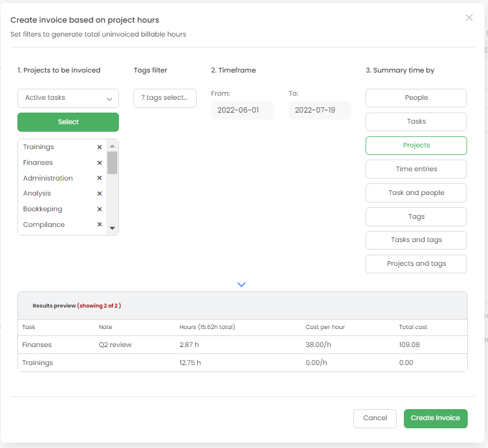Screen dimensions: 488x448
Task: Collapse the filters using blue chevron
Action: pyautogui.click(x=242, y=284)
